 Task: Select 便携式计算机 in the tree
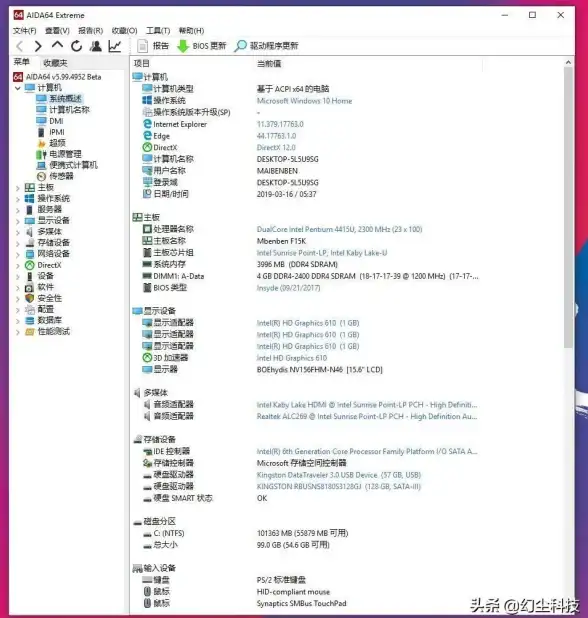[73, 165]
